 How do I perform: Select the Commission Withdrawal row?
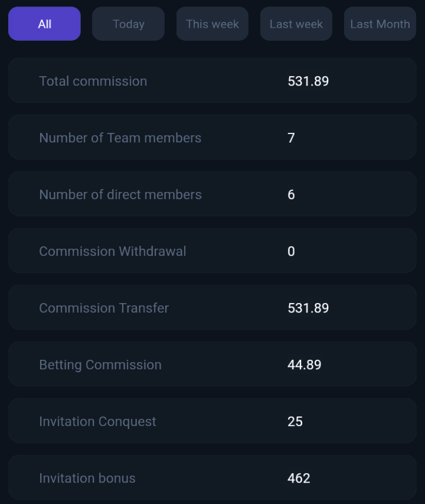pyautogui.click(x=212, y=251)
